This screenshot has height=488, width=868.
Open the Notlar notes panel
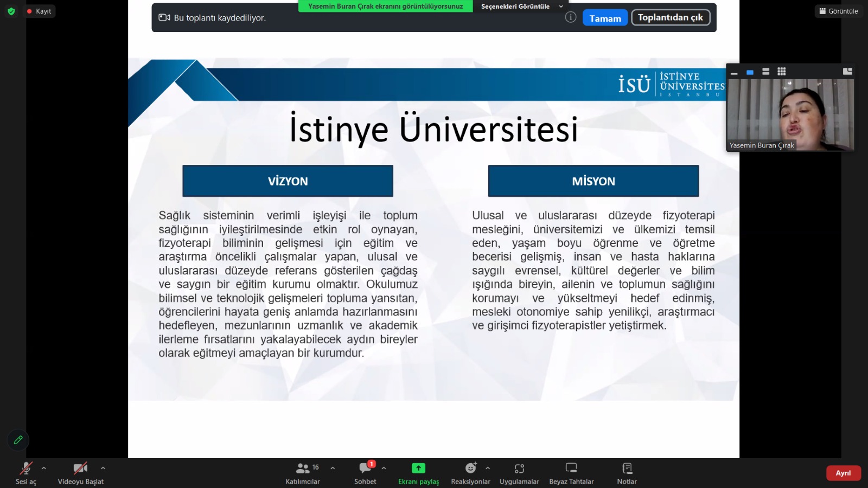tap(627, 473)
